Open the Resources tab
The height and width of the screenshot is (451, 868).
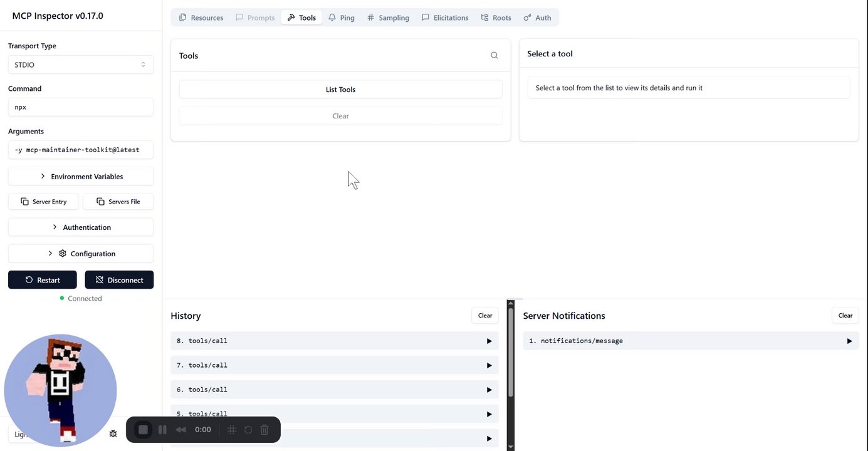click(x=201, y=18)
